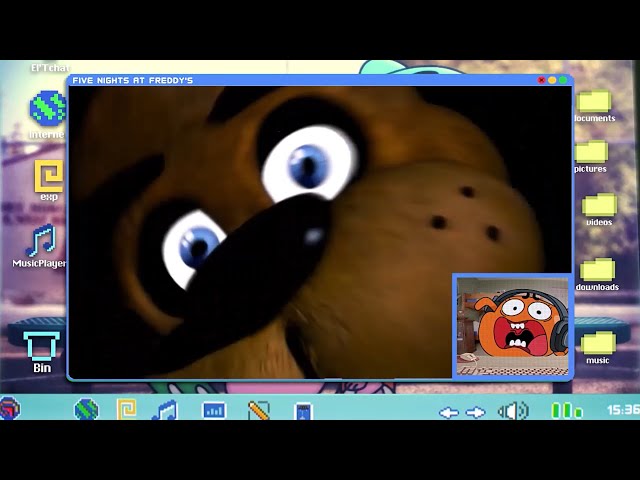Open the pencil notepad taskbar icon
Screen dimensions: 640x480
tap(259, 410)
